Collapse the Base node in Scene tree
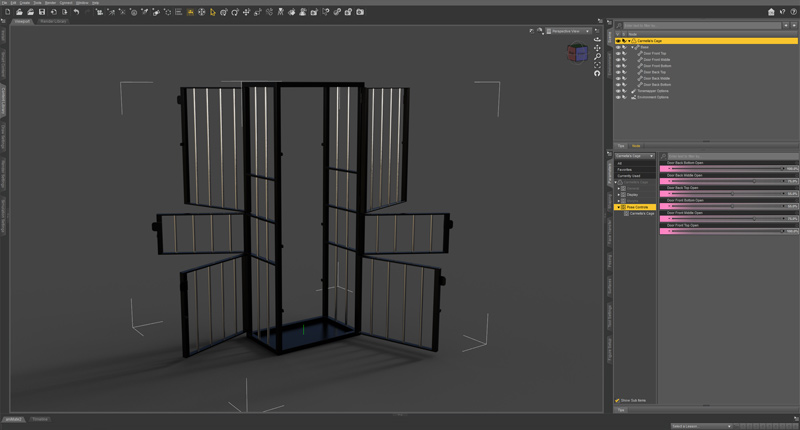This screenshot has width=800, height=430. 632,47
